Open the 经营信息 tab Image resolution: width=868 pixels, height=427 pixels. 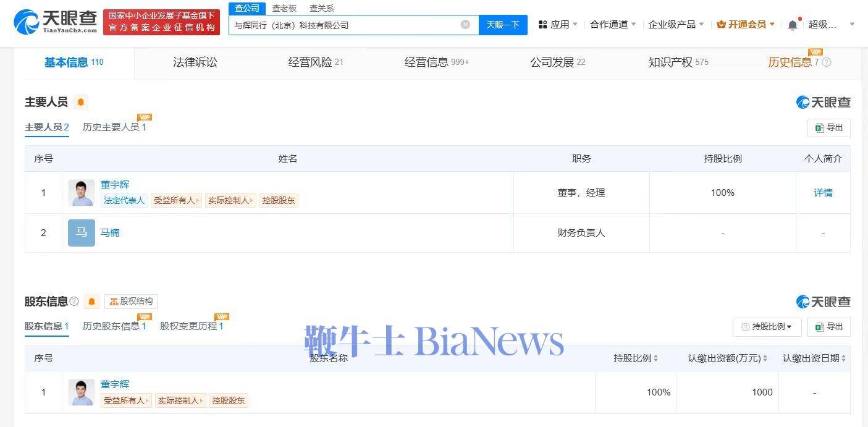437,62
